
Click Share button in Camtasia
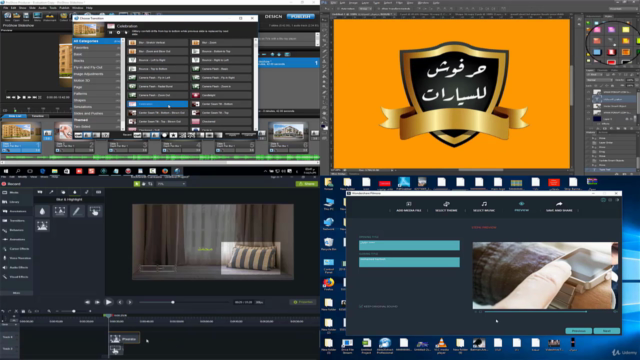point(307,184)
